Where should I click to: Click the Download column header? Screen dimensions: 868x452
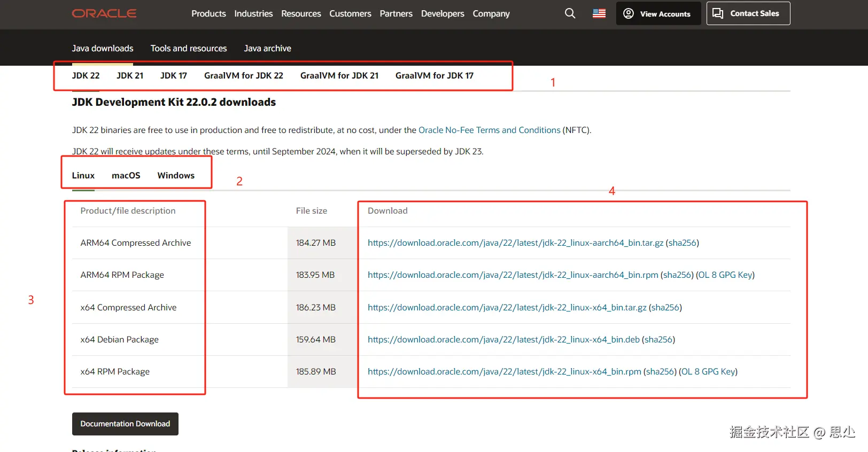coord(387,211)
